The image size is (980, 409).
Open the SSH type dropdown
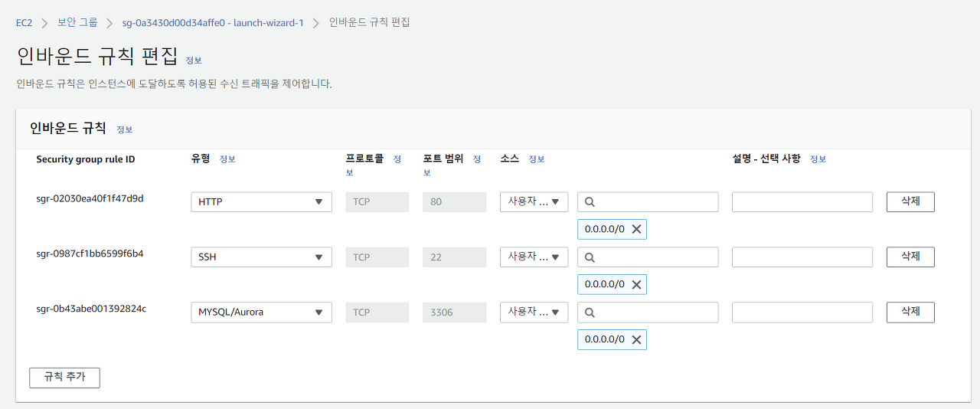click(261, 257)
